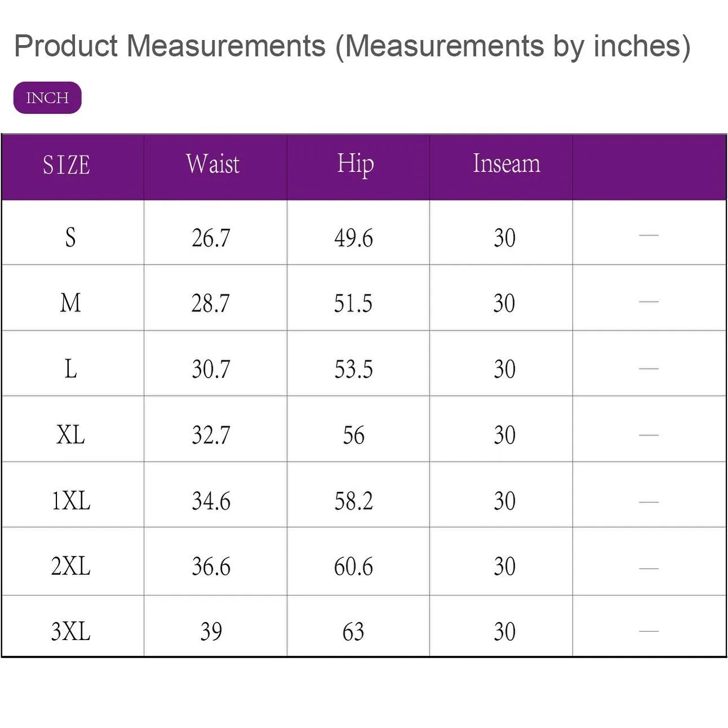The height and width of the screenshot is (728, 728).
Task: Click the inseam 30 in size L row
Action: (x=505, y=369)
